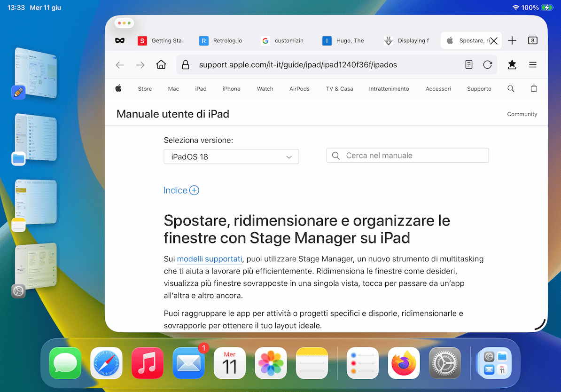Bookmark this page with the star icon

(512, 64)
